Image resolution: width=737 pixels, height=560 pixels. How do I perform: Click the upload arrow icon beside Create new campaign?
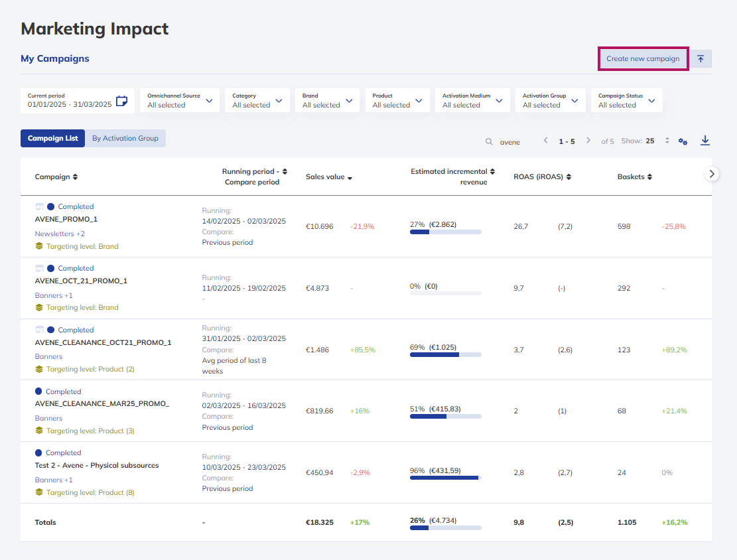701,59
